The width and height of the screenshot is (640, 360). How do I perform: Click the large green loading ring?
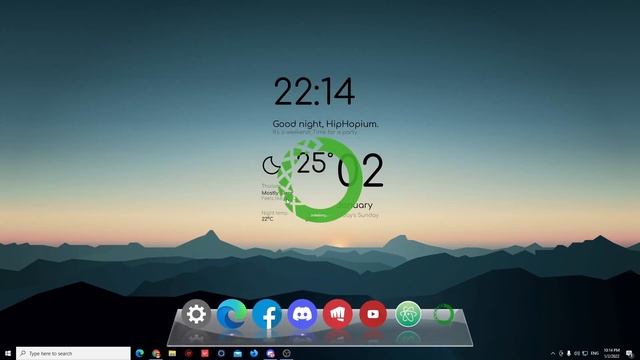point(320,180)
